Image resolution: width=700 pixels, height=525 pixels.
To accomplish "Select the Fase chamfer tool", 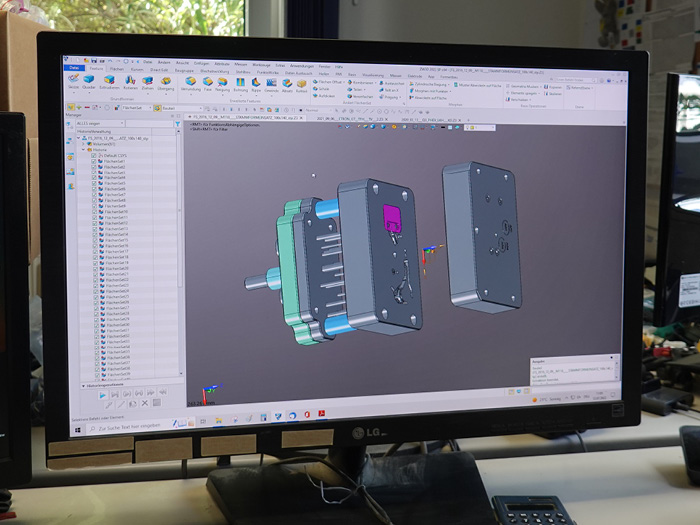I will 208,84.
